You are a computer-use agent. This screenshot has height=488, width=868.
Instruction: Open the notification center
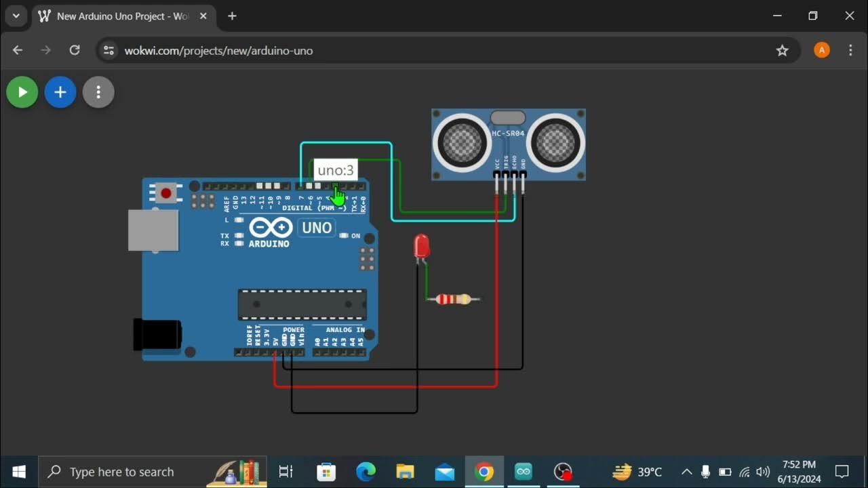coord(842,472)
